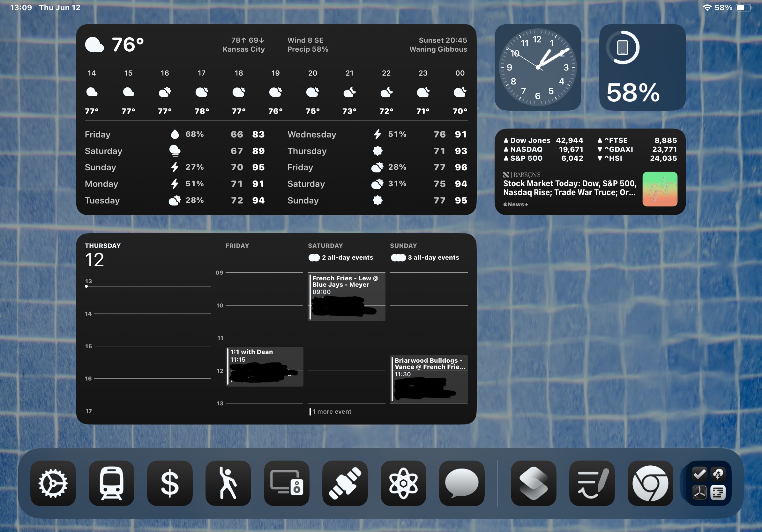This screenshot has height=532, width=762.
Task: Open the NASDAQ quote
Action: click(x=543, y=149)
